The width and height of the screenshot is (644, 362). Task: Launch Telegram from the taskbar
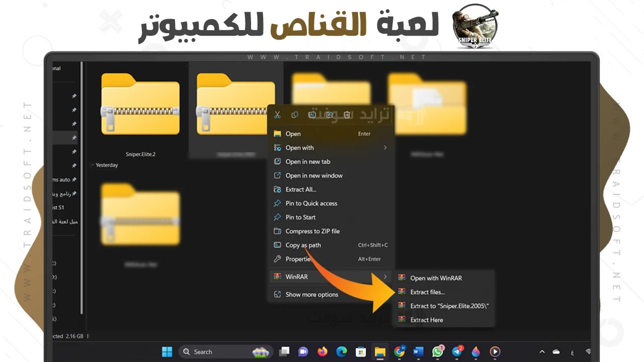[456, 351]
